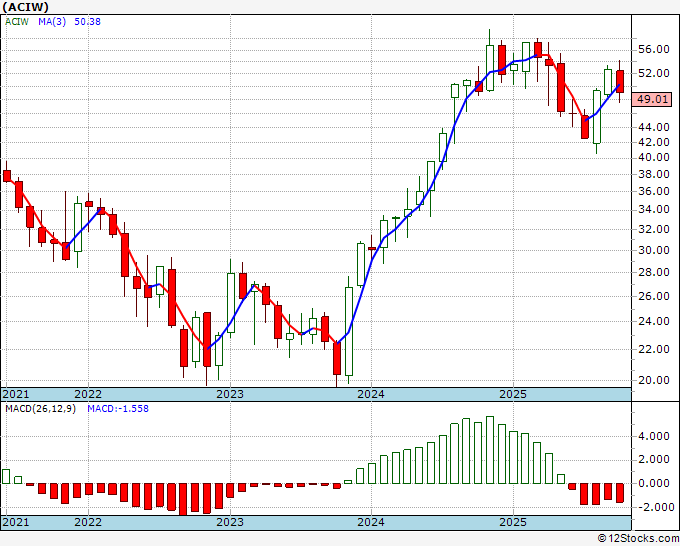Click the MA(3) legend label
The height and width of the screenshot is (546, 680).
pyautogui.click(x=52, y=21)
